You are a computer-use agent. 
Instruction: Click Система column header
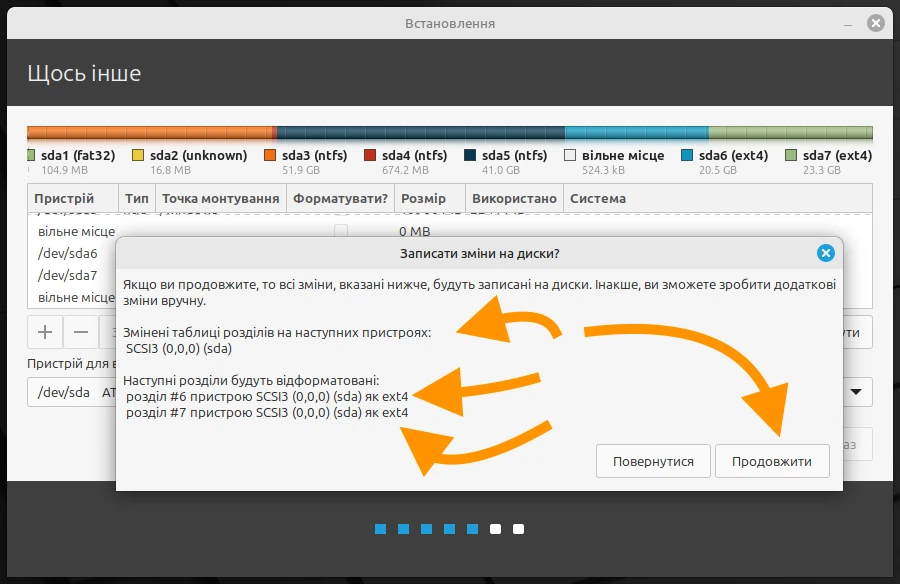(x=717, y=199)
